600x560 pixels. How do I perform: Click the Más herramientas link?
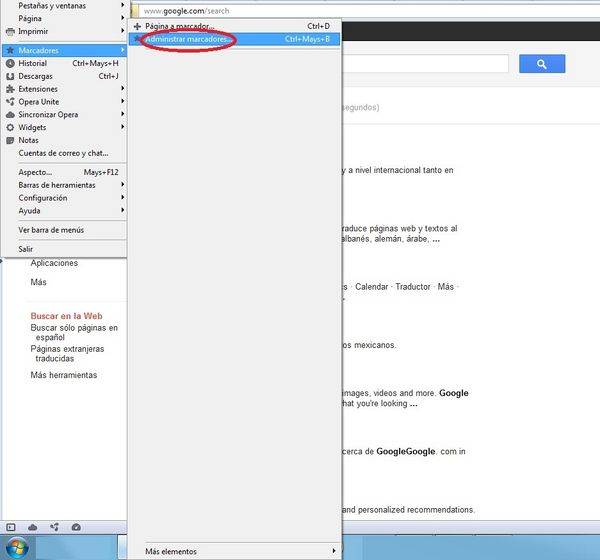coord(64,375)
